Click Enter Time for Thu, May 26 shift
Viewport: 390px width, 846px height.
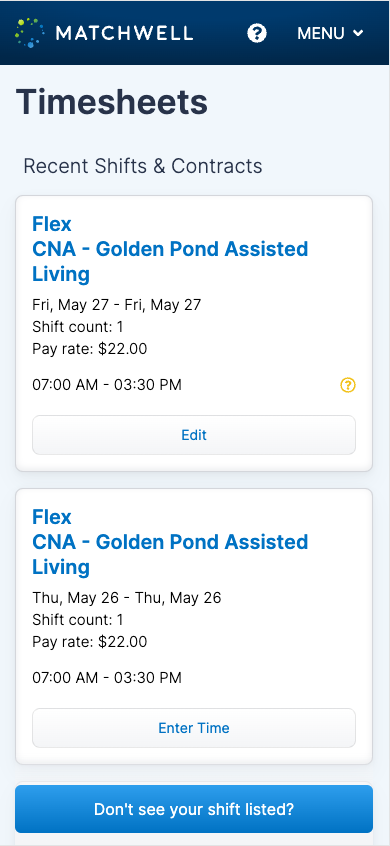tap(194, 728)
